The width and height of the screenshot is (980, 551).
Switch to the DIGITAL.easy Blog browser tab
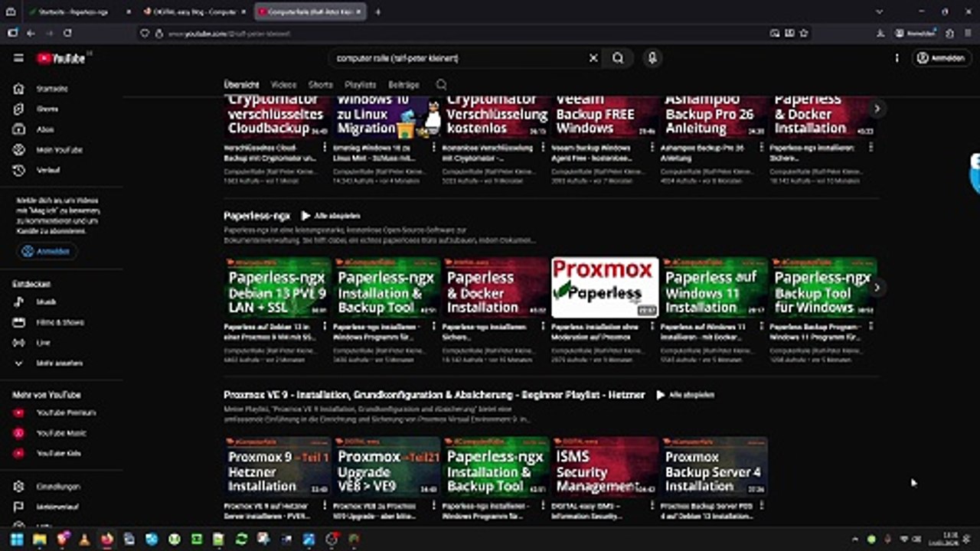[x=195, y=11]
